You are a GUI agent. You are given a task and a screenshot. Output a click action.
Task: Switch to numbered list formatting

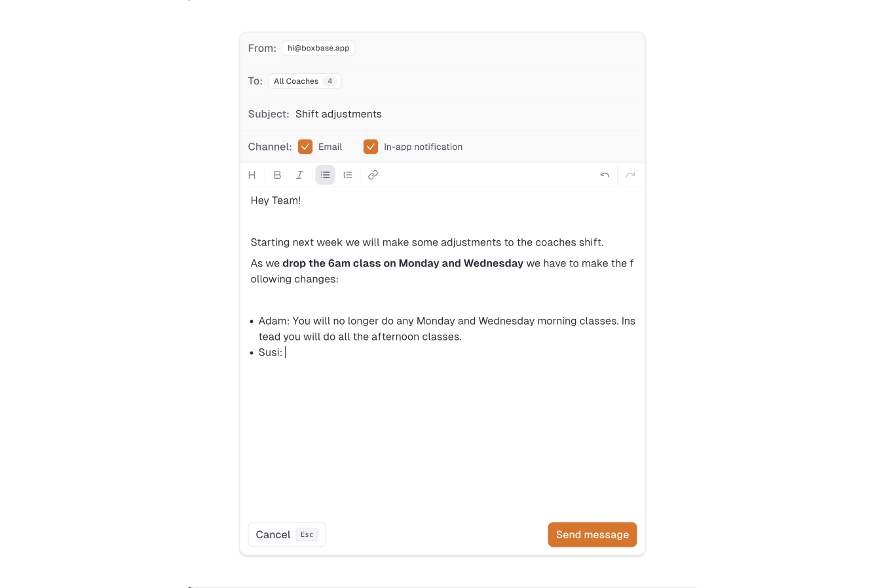coord(348,175)
